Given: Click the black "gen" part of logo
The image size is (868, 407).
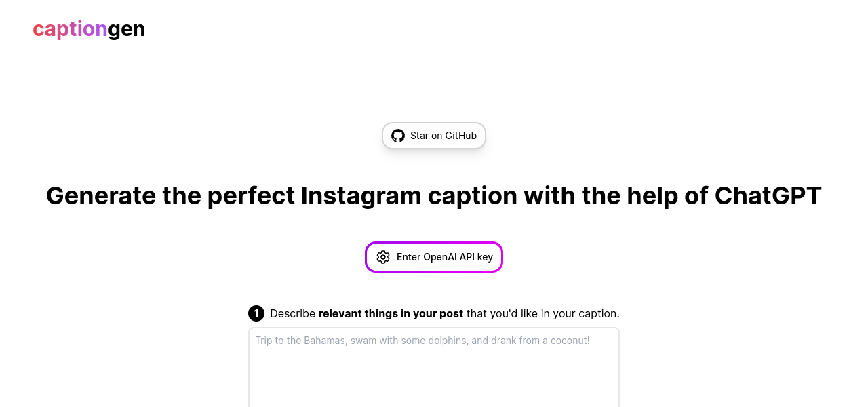Looking at the screenshot, I should click(127, 29).
